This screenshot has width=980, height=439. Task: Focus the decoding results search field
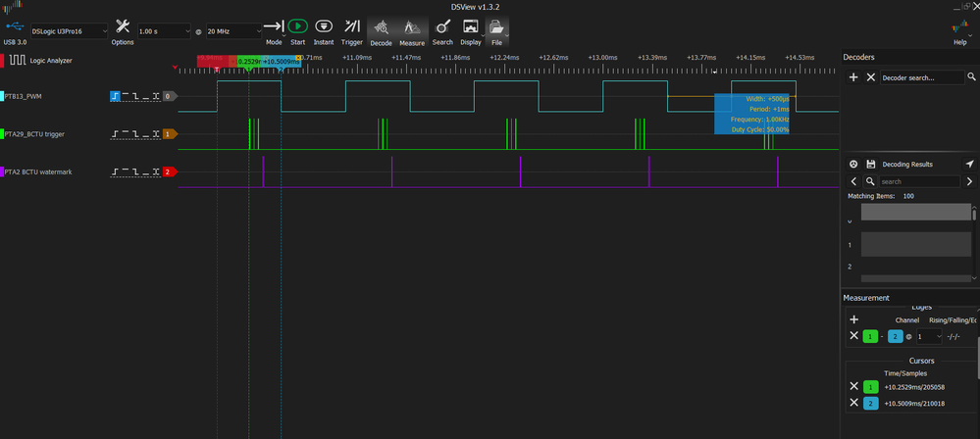tap(919, 181)
